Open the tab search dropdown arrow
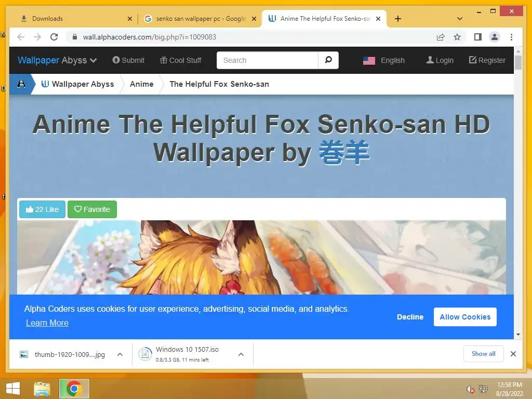 tap(460, 19)
